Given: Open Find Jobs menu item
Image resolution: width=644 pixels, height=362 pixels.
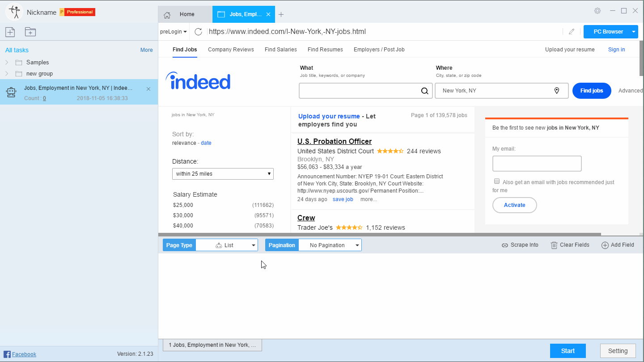Looking at the screenshot, I should [185, 50].
